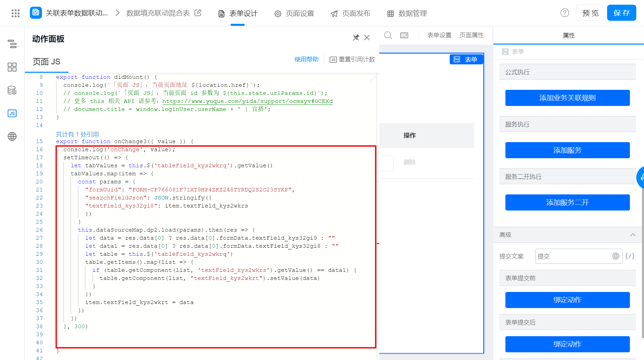The width and height of the screenshot is (644, 360).
Task: Close the action panel
Action: pyautogui.click(x=367, y=38)
